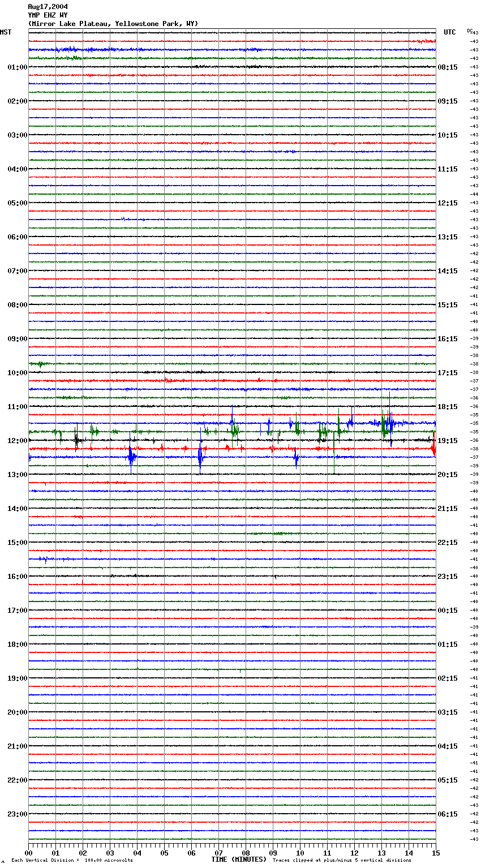
Task: Select the 07:00 MST time label
Action: (18, 271)
